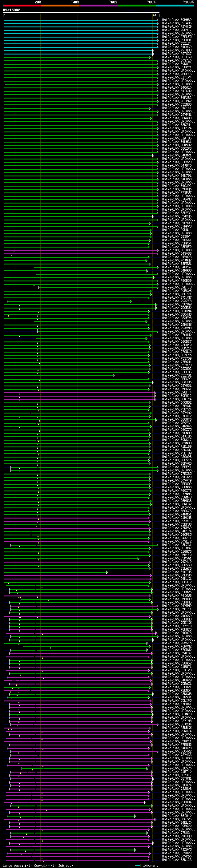197x868 pixels.
Task: Click hit label UniRef100_B3N123
Action: pos(177,860)
